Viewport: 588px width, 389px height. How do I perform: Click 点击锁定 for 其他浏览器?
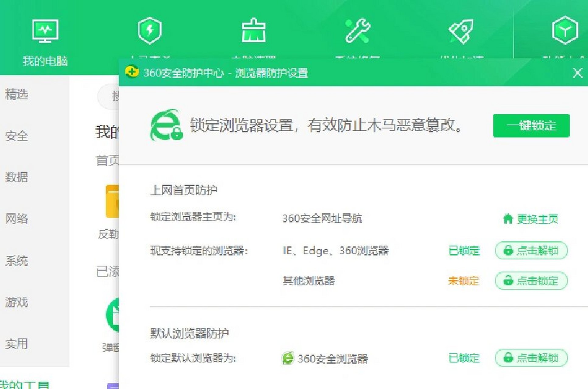click(x=531, y=281)
